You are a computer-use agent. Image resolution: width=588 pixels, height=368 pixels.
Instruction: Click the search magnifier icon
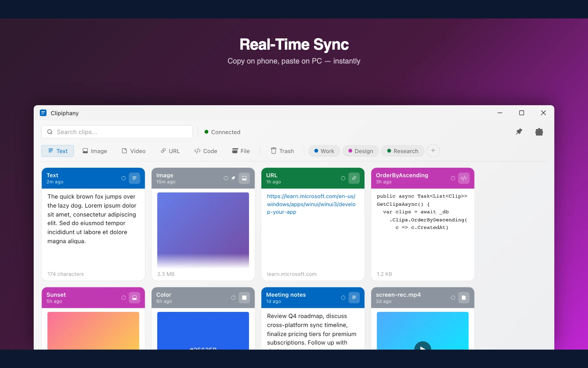(50, 132)
